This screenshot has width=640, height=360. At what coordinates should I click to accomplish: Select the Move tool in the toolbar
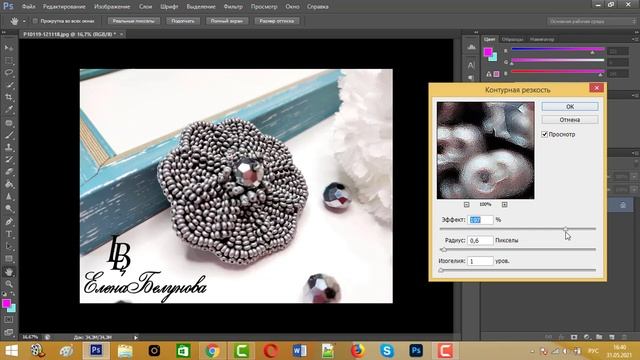[9, 48]
